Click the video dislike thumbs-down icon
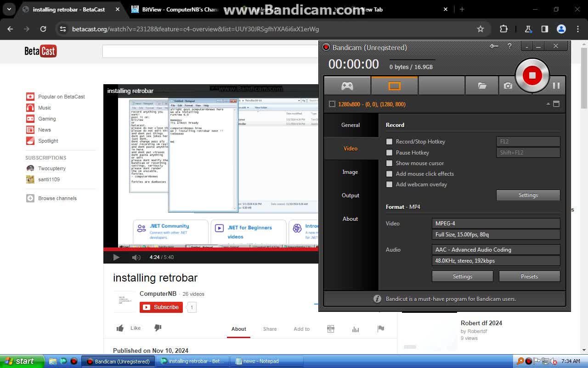The height and width of the screenshot is (368, 588). [158, 328]
